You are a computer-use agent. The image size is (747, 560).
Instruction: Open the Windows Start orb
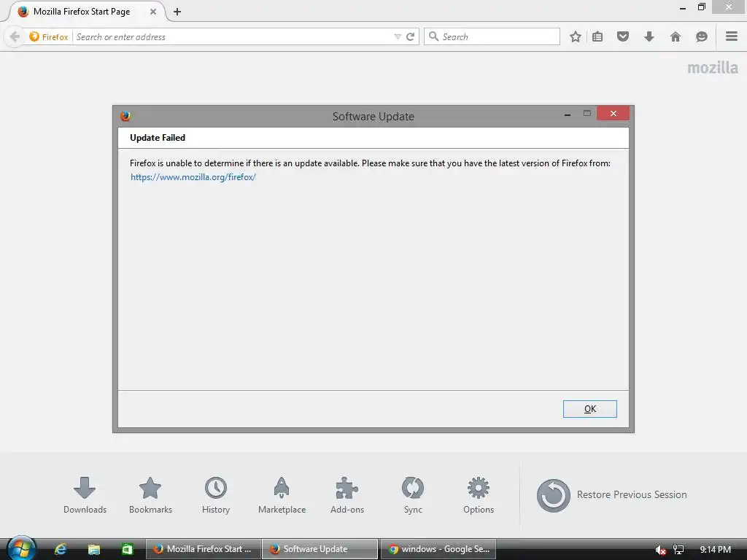[21, 548]
